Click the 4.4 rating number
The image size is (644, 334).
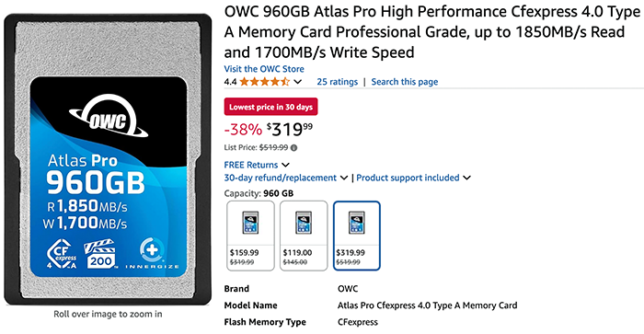coord(230,82)
